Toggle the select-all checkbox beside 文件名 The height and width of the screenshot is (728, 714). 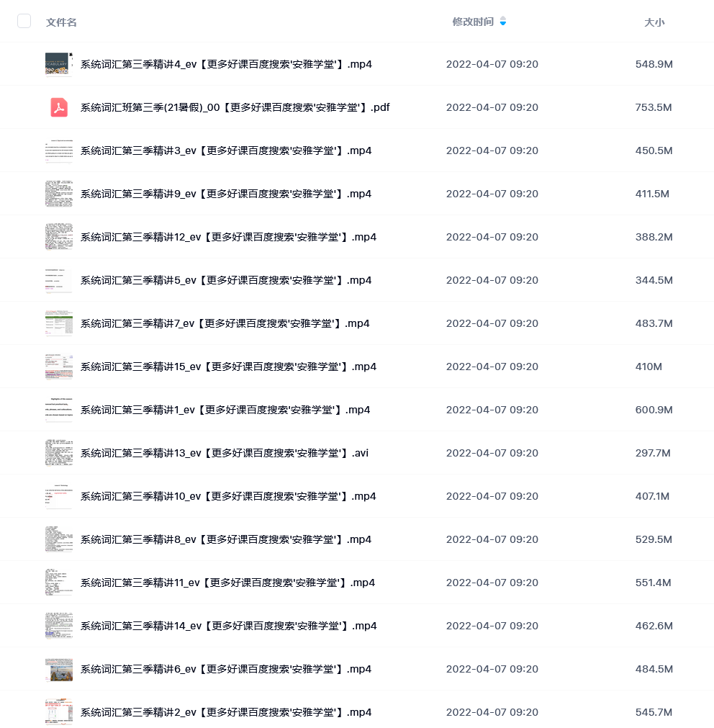click(x=24, y=22)
